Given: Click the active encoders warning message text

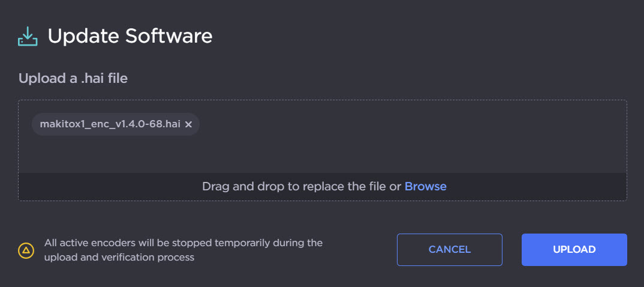Looking at the screenshot, I should [183, 250].
